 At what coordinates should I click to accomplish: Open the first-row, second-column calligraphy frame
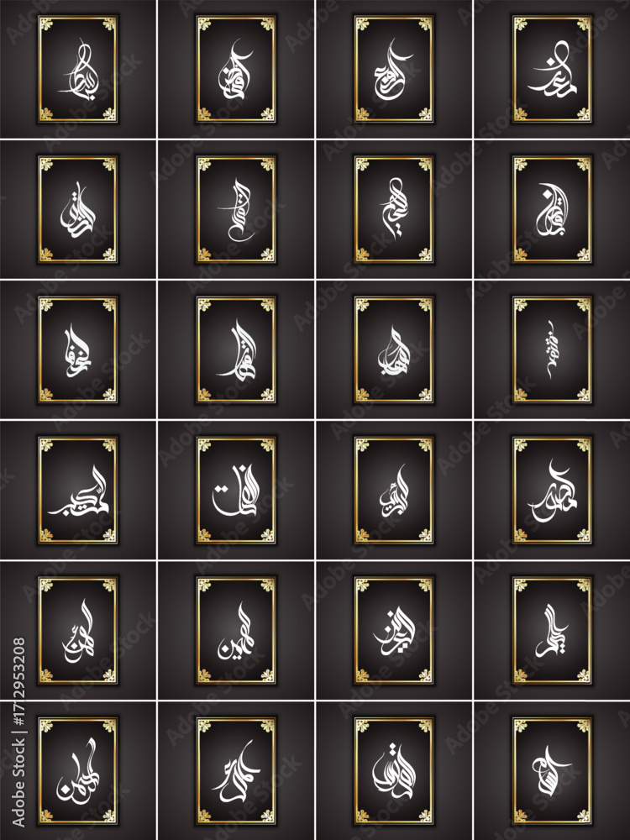(236, 70)
